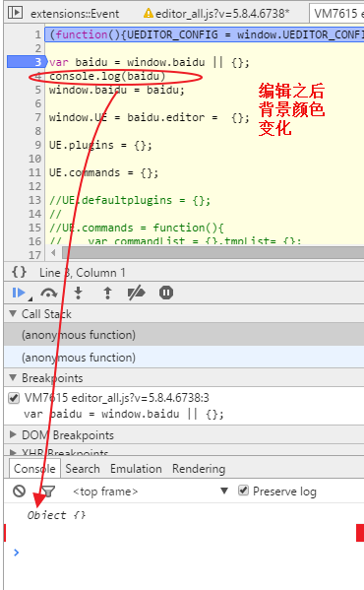The width and height of the screenshot is (364, 590).
Task: Click line number 9 in the gutter
Action: click(37, 145)
